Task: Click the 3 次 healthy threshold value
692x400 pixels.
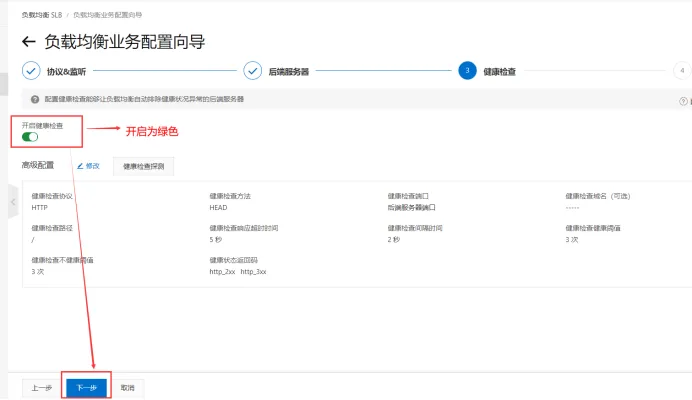Action: point(572,240)
